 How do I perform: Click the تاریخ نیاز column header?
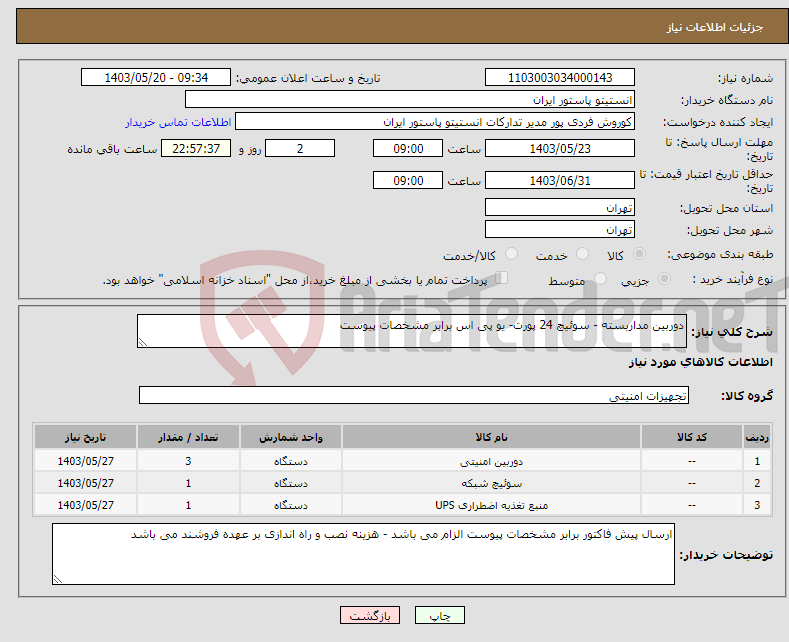(86, 437)
